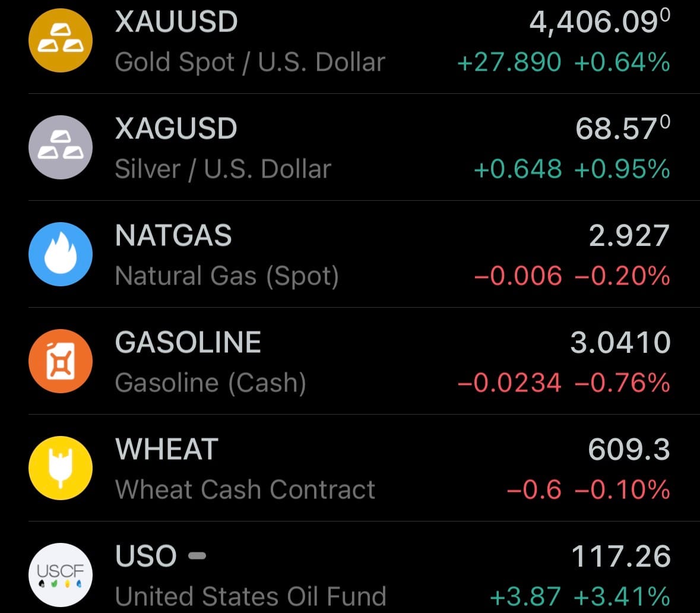700x613 pixels.
Task: Open the United States Oil Fund description
Action: coord(251,596)
